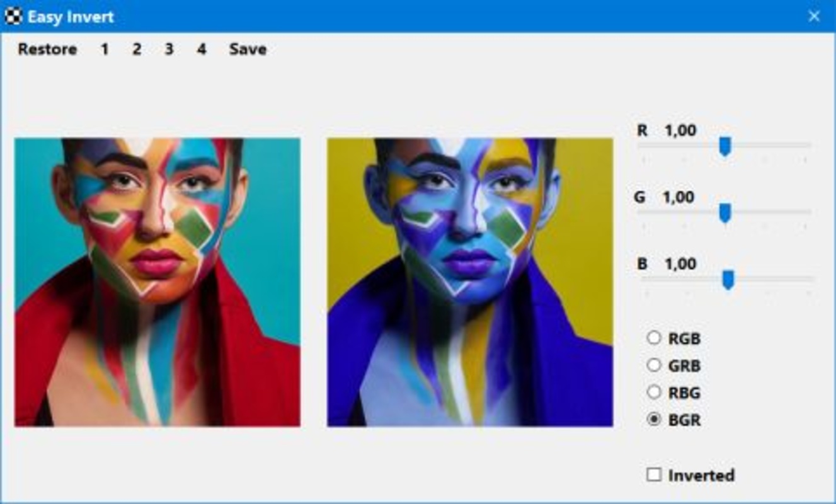836x504 pixels.
Task: Click the Easy Invert app icon in title bar
Action: click(13, 16)
